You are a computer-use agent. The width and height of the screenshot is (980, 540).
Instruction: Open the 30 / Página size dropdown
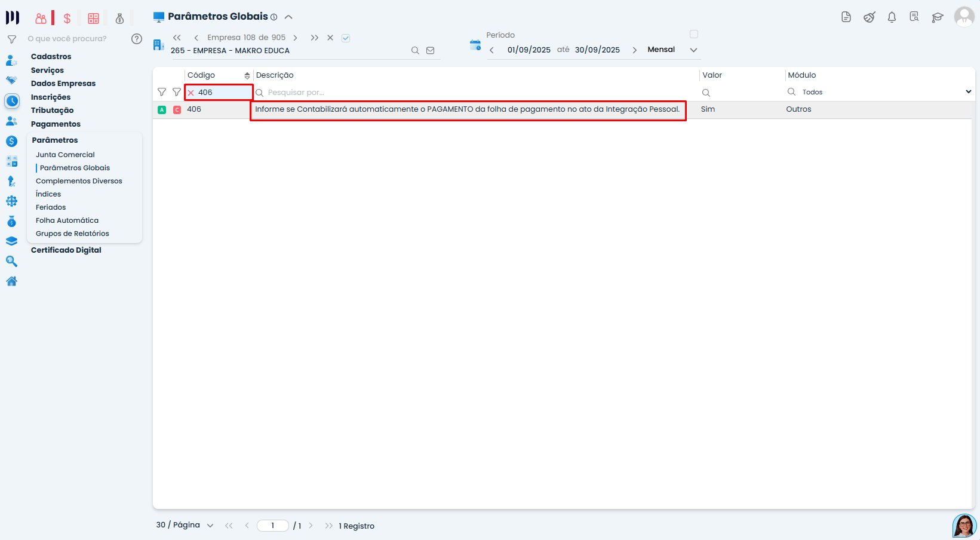click(x=210, y=526)
